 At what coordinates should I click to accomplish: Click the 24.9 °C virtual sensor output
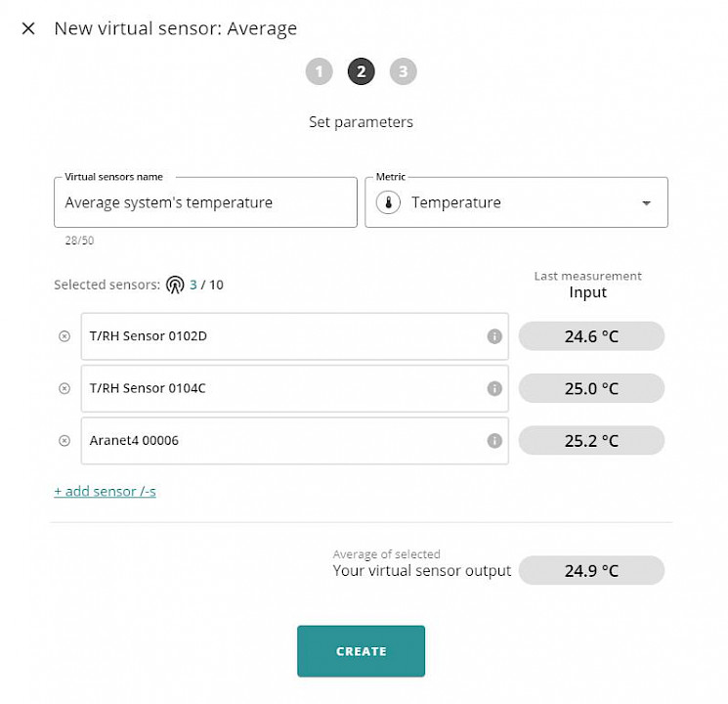point(591,570)
